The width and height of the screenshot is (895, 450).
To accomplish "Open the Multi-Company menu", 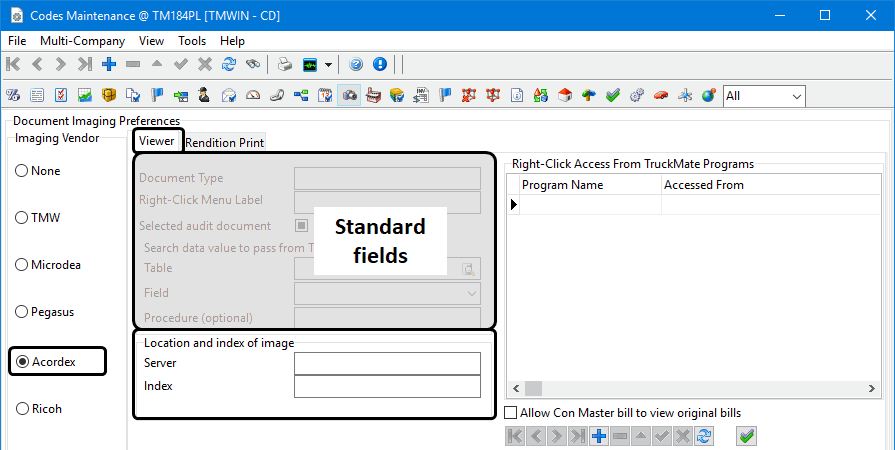I will point(82,41).
